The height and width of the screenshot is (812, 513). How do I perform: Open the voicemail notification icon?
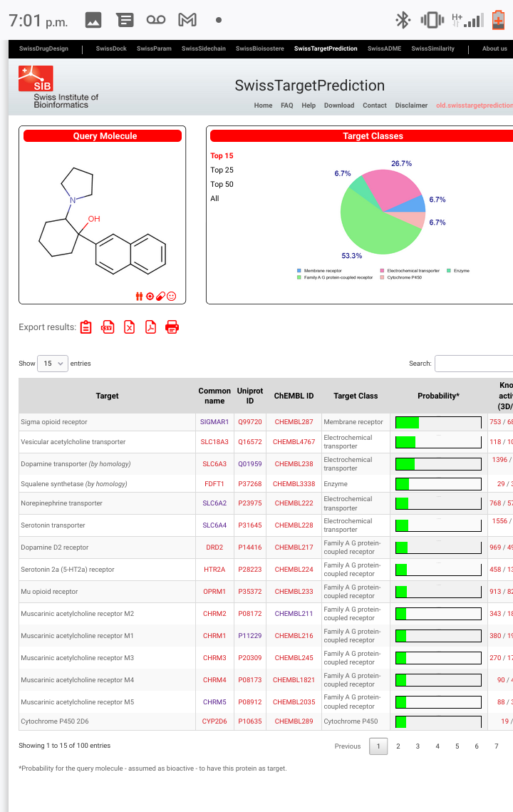point(156,20)
